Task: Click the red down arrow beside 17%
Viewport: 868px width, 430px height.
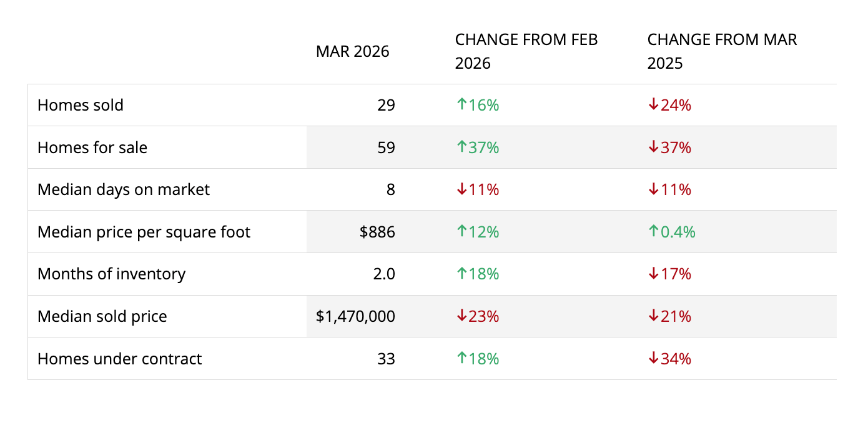Action: click(654, 274)
